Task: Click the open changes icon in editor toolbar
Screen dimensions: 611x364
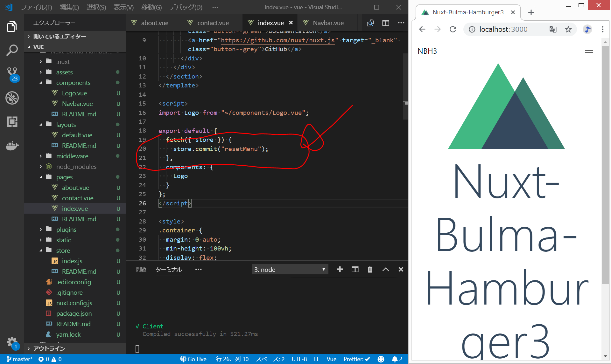Action: tap(370, 23)
